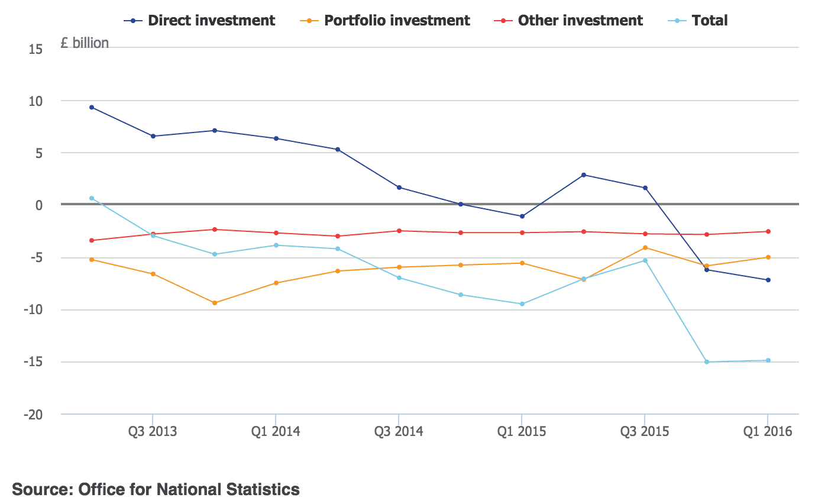The height and width of the screenshot is (504, 815).
Task: Toggle the Other investment legend item
Action: pos(580,21)
